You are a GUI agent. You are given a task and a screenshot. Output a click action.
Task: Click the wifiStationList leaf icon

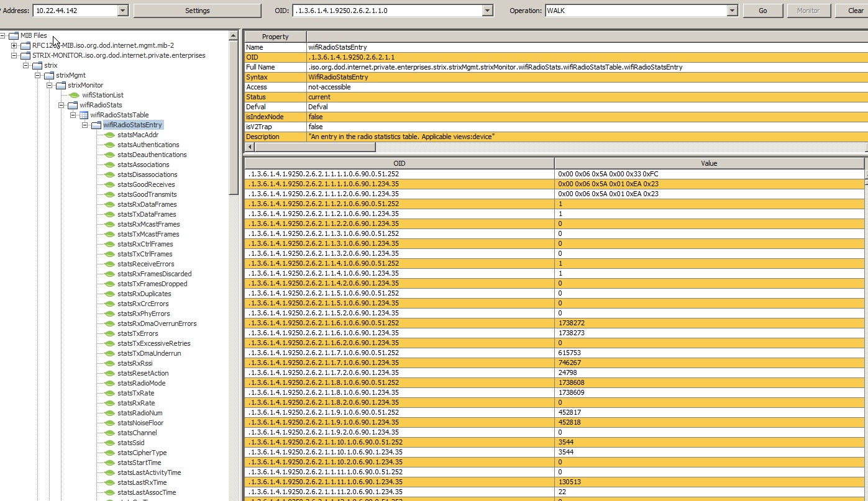coord(75,95)
